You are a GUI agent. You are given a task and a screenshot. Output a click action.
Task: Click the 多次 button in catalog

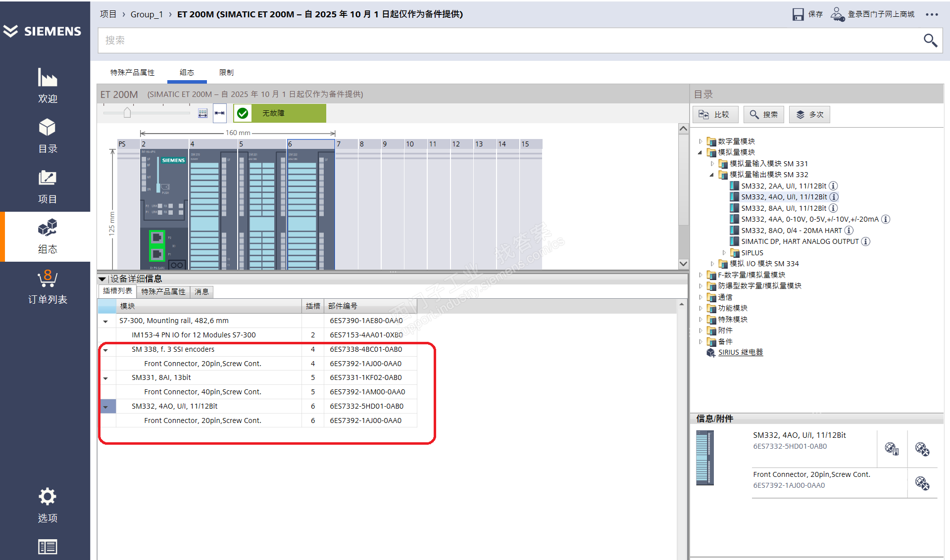(x=809, y=114)
